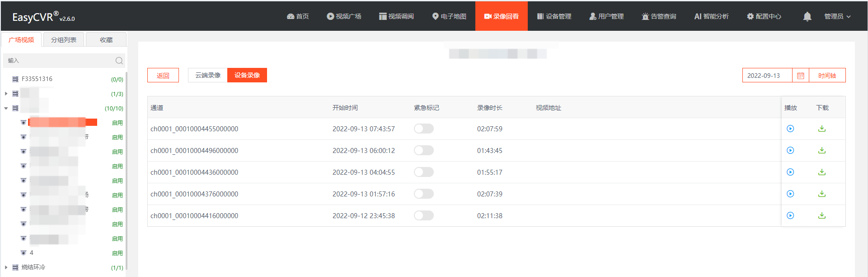
Task: Play recording starting 2022-09-13 04:04:55
Action: point(790,172)
